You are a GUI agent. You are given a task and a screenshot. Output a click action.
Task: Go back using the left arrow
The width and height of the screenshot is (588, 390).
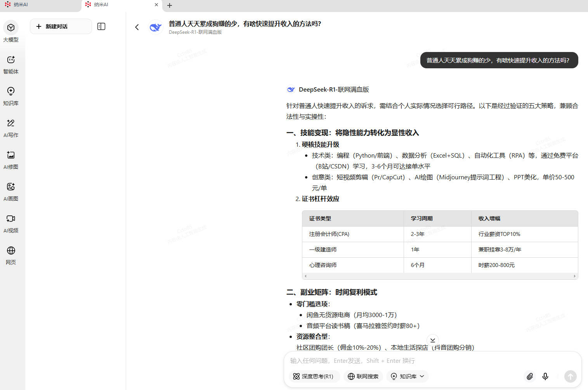137,27
